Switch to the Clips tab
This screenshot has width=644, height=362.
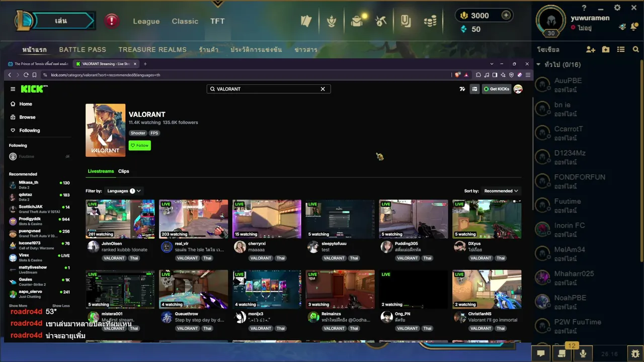click(x=124, y=171)
